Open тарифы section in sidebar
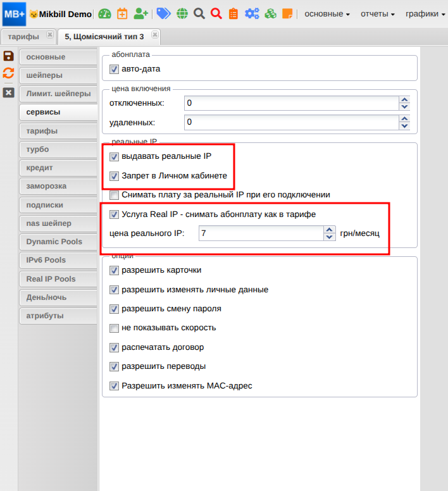The height and width of the screenshot is (491, 448). 58,131
